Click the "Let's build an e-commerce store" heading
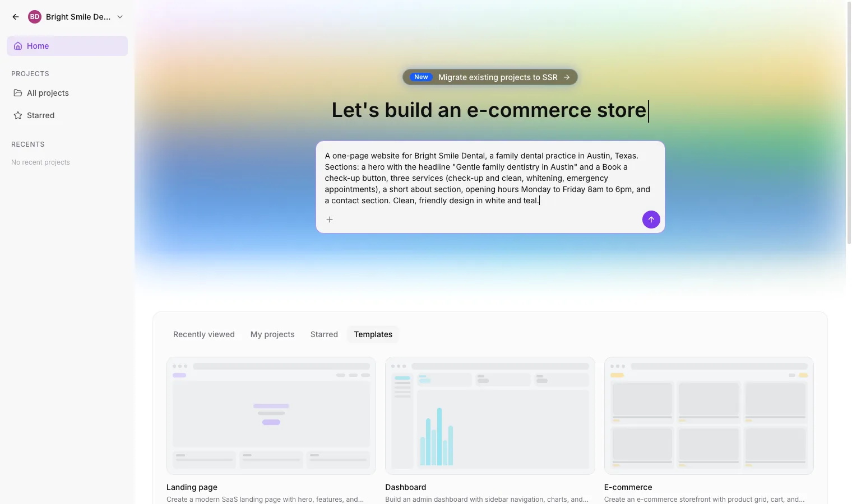This screenshot has width=852, height=504. 489,110
